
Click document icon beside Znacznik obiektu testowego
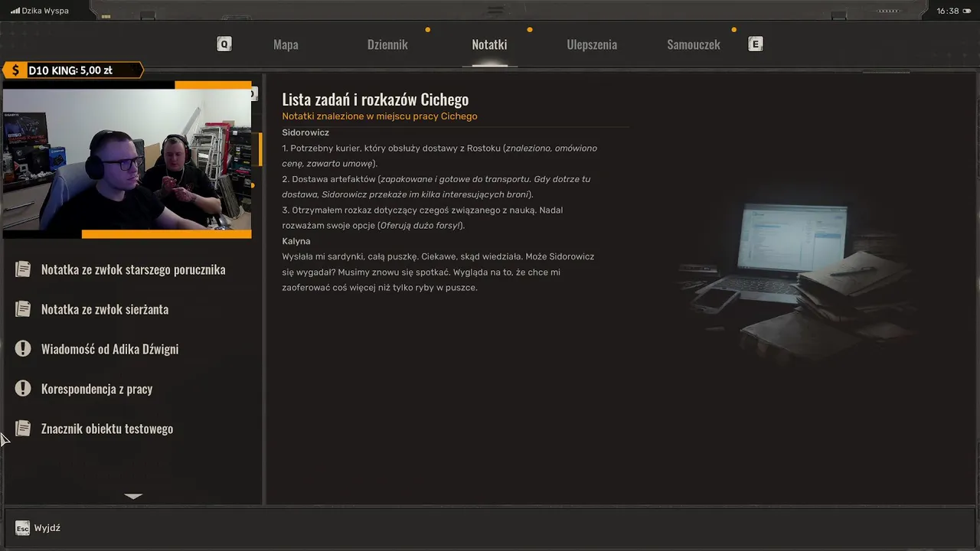[x=23, y=429]
